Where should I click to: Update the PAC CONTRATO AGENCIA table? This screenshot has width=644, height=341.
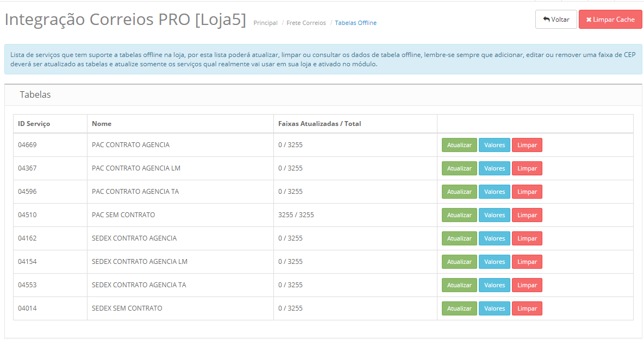459,145
